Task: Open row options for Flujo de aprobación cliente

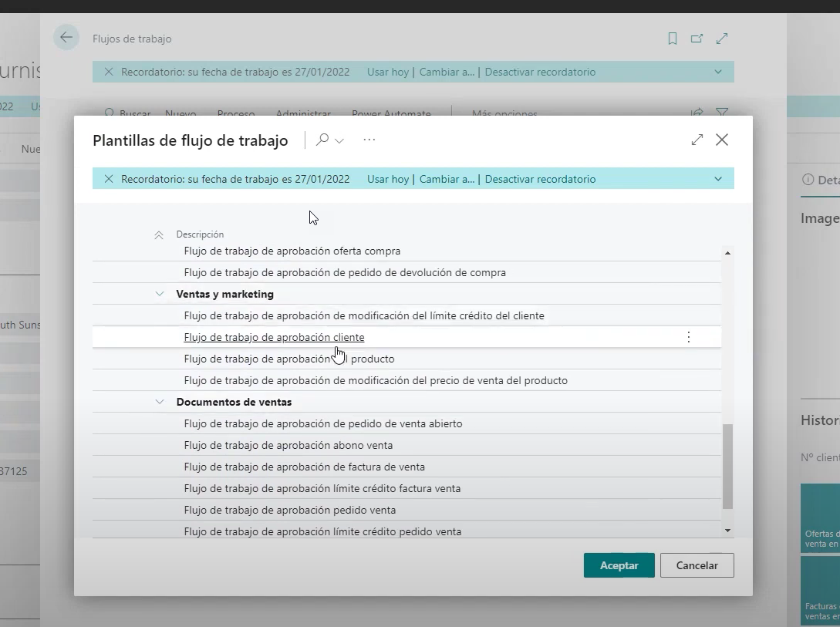Action: [x=689, y=337]
